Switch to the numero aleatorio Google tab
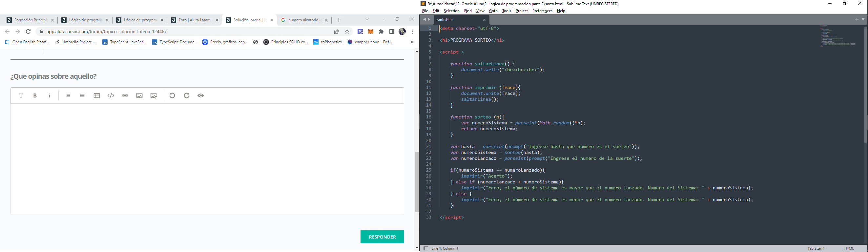Image resolution: width=868 pixels, height=252 pixels. pos(304,20)
